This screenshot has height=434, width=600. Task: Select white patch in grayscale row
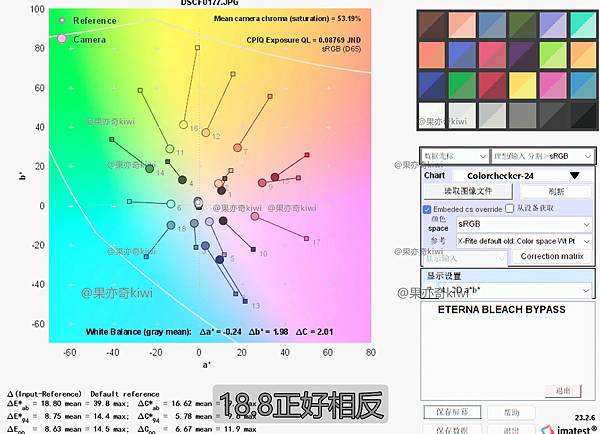click(432, 115)
